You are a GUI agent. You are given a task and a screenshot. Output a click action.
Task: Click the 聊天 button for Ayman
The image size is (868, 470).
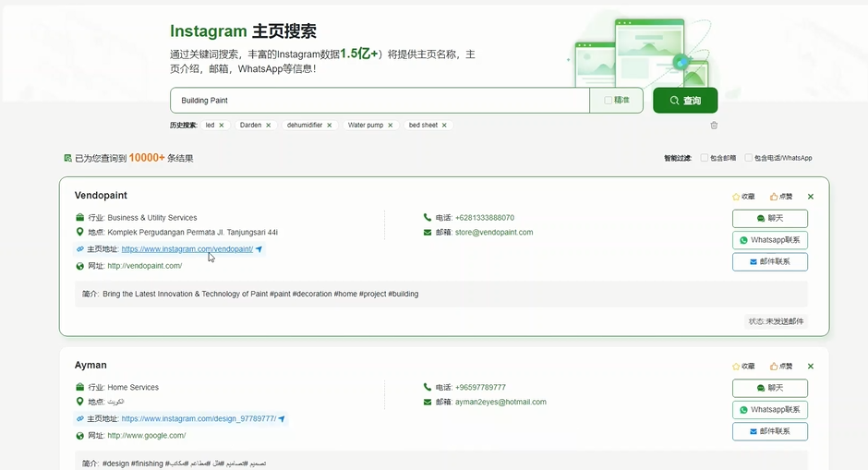click(769, 388)
